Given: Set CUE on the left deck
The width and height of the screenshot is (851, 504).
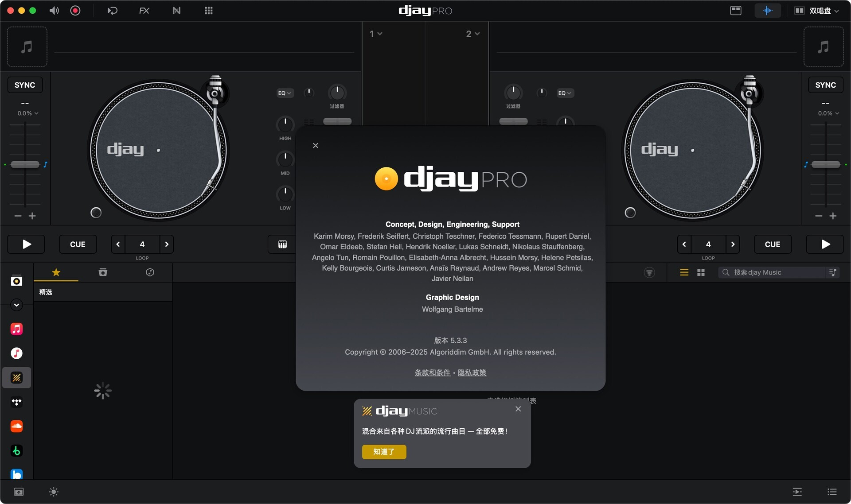Looking at the screenshot, I should click(x=78, y=244).
